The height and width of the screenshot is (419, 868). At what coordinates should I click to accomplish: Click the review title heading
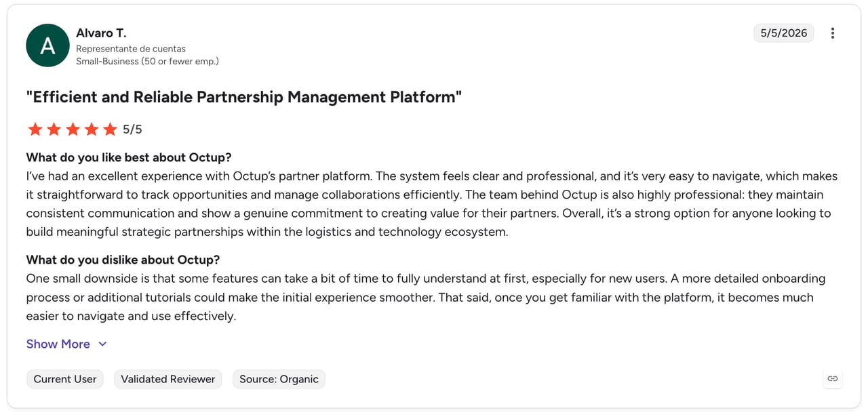[244, 97]
